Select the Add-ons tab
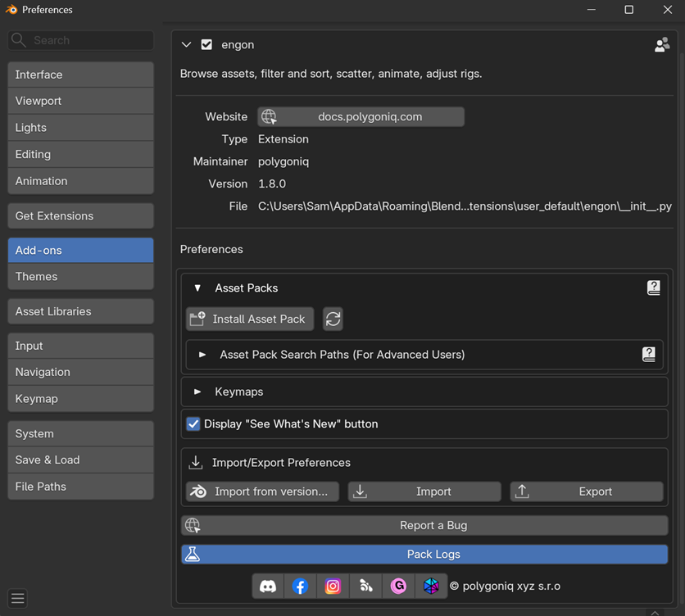Image resolution: width=685 pixels, height=616 pixels. pyautogui.click(x=81, y=251)
